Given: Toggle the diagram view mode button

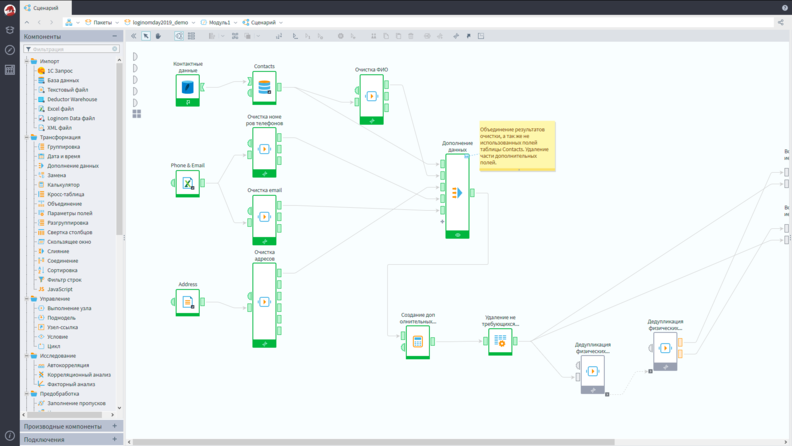Looking at the screenshot, I should click(179, 36).
